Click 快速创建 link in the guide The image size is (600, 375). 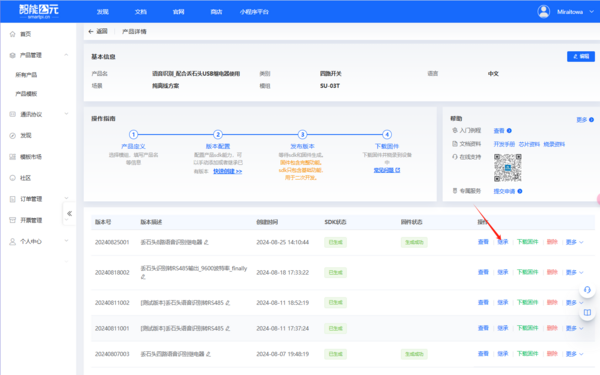pyautogui.click(x=227, y=171)
